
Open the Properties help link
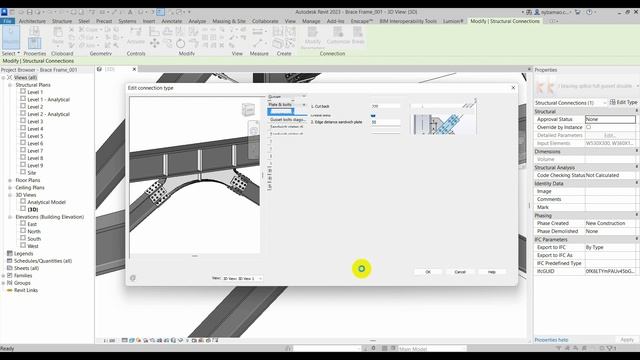[551, 340]
